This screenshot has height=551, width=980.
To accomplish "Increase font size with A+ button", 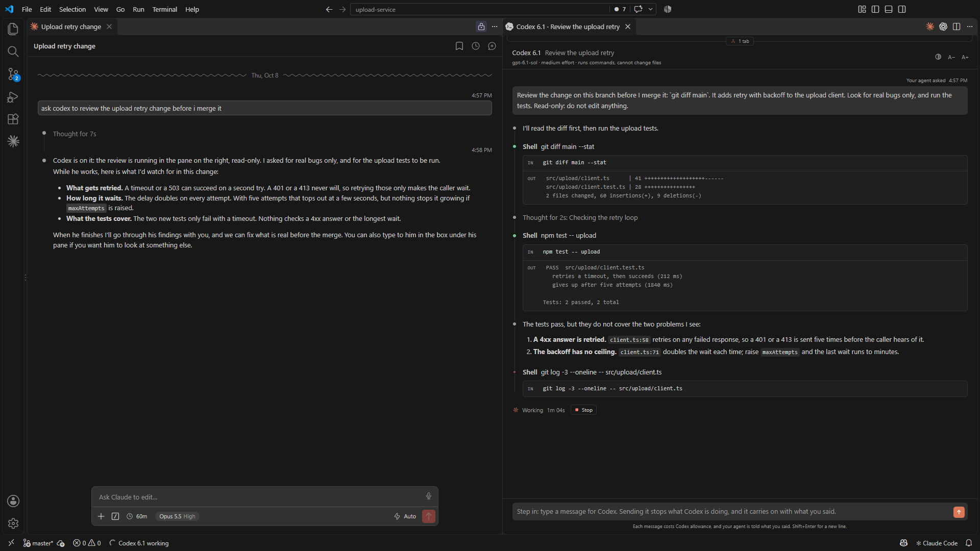I will click(965, 57).
